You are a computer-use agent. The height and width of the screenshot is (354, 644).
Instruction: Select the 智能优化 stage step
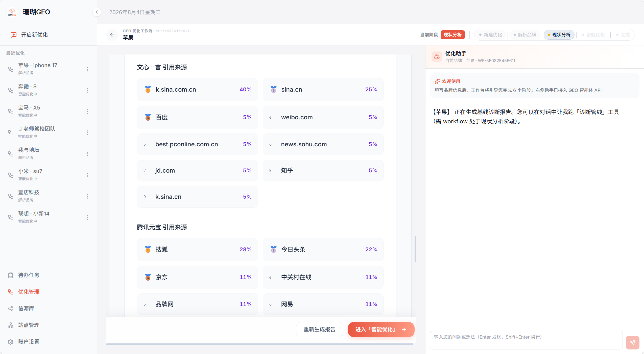(593, 35)
